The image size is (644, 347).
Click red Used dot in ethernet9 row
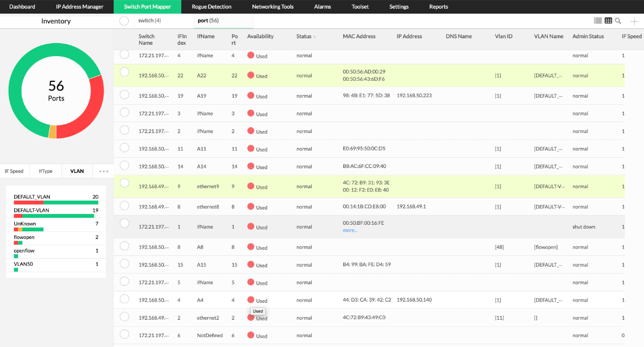click(x=251, y=186)
